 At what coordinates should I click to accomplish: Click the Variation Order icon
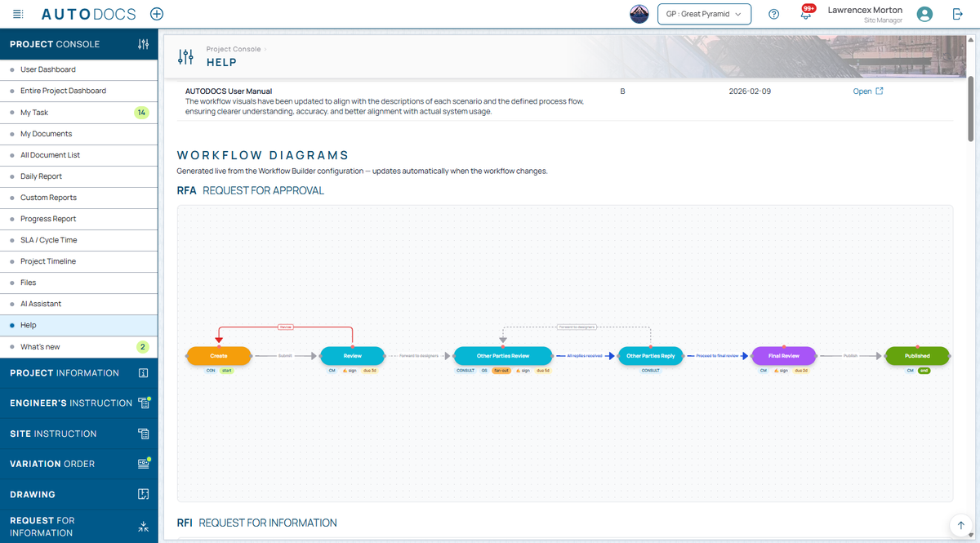[x=144, y=464]
